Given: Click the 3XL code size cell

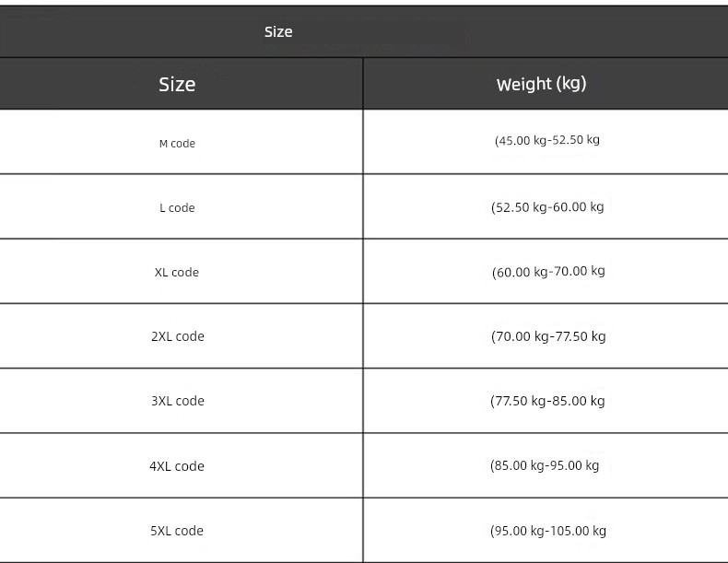Looking at the screenshot, I should coord(177,401).
